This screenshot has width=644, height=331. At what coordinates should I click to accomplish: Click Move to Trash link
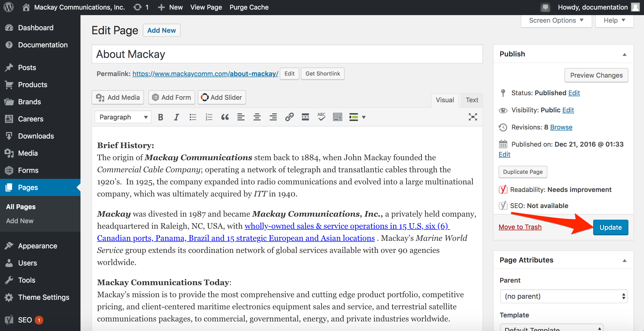click(520, 227)
